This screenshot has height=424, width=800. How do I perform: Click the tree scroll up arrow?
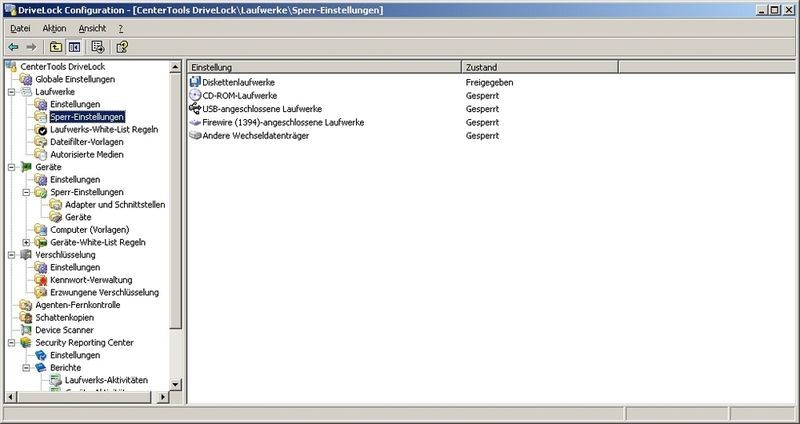176,67
